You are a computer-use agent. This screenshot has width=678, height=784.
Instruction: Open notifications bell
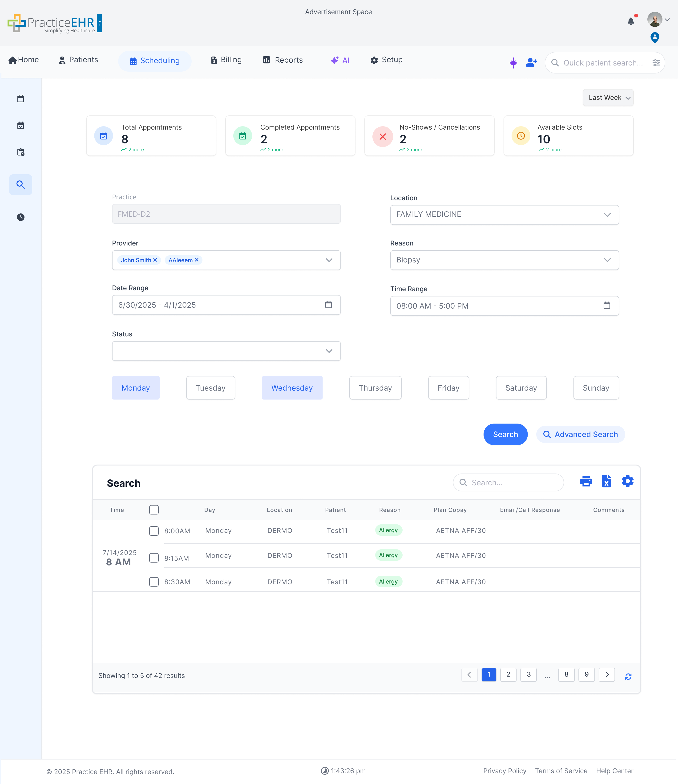[x=631, y=21]
